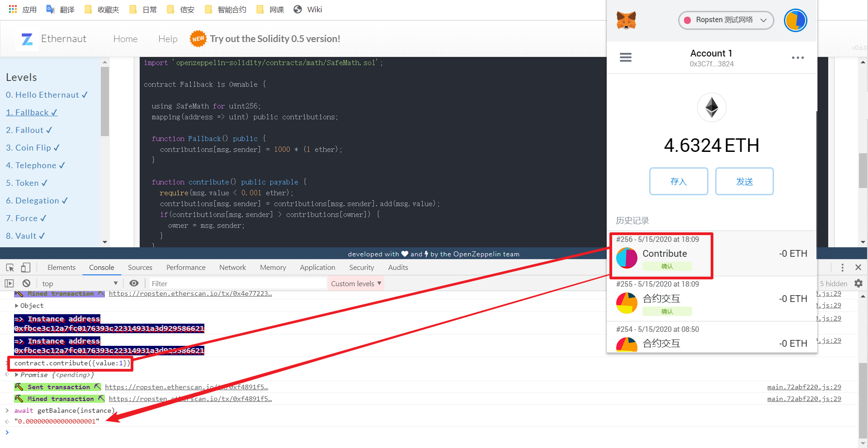Click the 存入 deposit button
This screenshot has width=868, height=448.
pos(679,181)
